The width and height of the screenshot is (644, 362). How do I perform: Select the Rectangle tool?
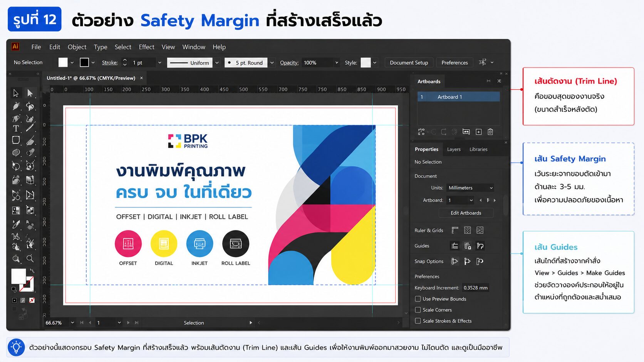click(x=16, y=140)
